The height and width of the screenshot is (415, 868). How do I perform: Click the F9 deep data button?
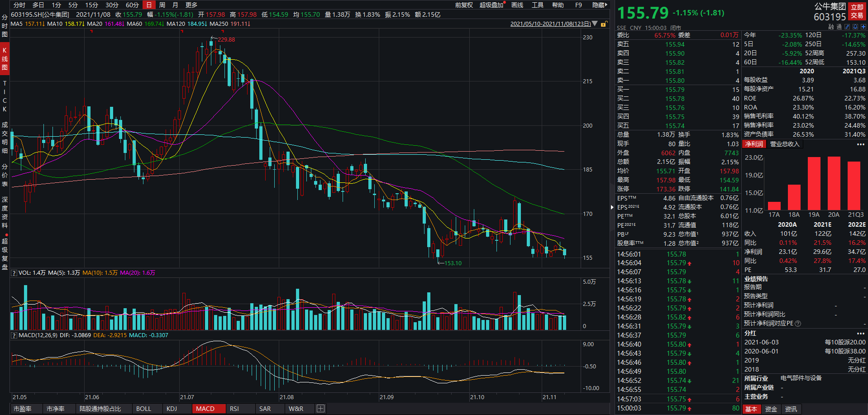[x=578, y=5]
